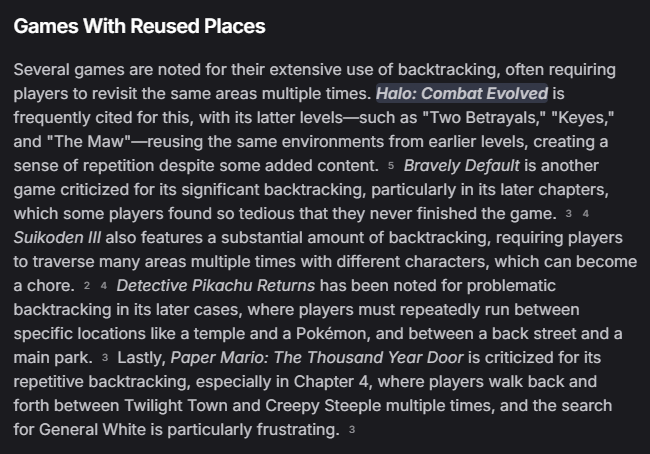This screenshot has height=454, width=650.
Task: Open citation 4 after 'a chore'
Action: coord(104,286)
